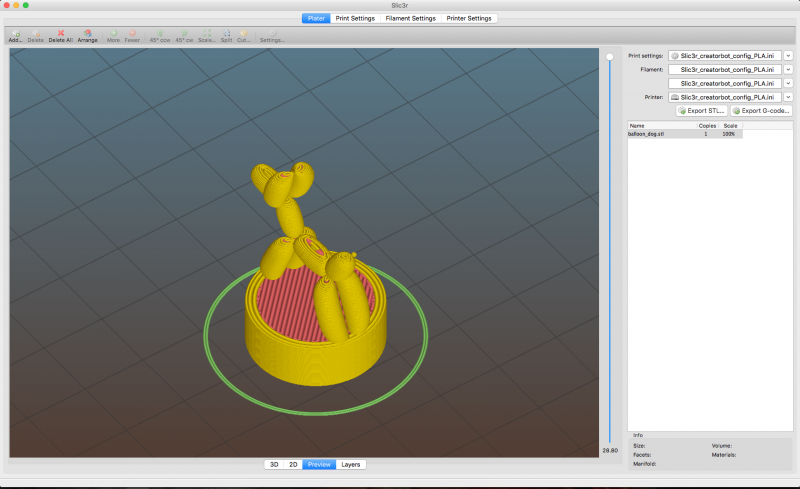Select the Layers view toggle
The image size is (800, 489).
(350, 464)
